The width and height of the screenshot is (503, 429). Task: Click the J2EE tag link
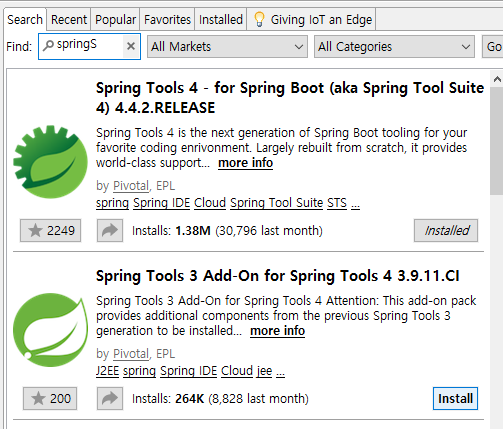point(107,371)
